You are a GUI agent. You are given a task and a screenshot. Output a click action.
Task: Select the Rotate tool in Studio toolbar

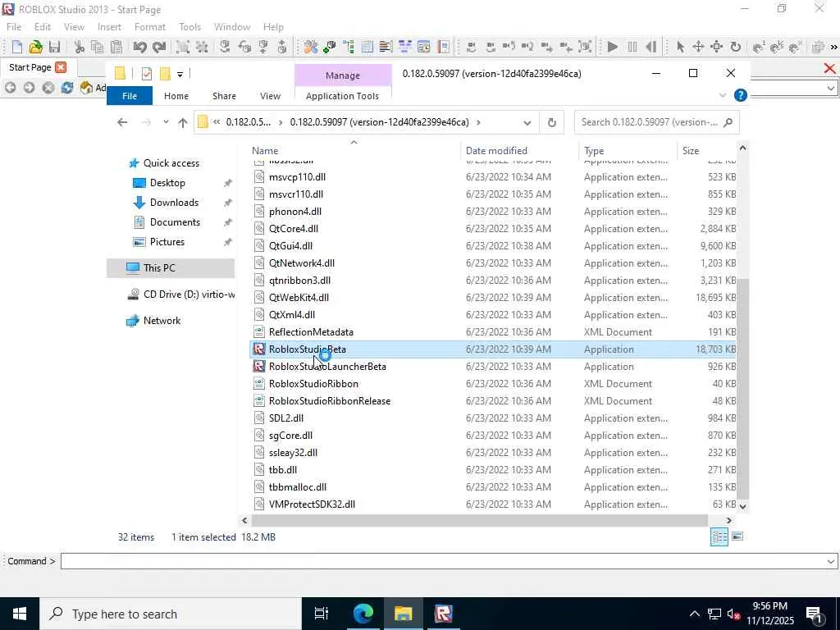[736, 47]
